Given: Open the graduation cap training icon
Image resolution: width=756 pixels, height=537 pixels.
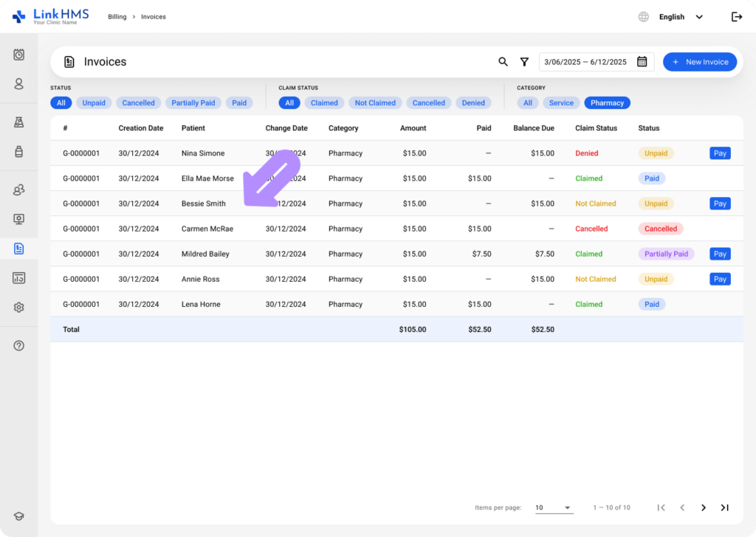Looking at the screenshot, I should click(x=18, y=516).
